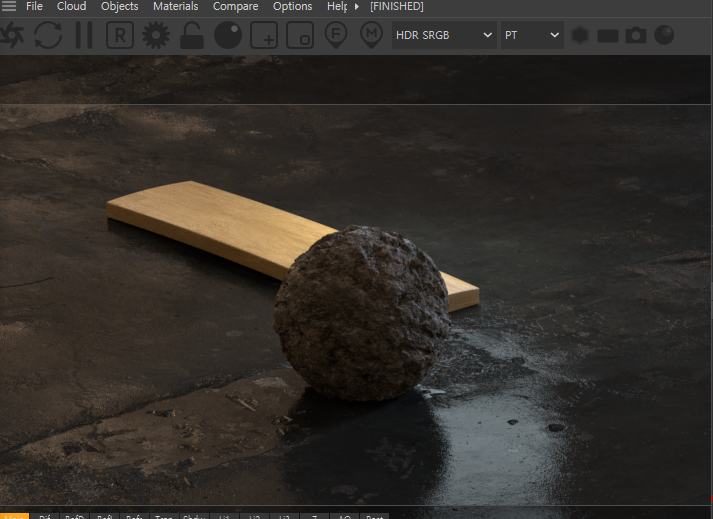This screenshot has height=519, width=713.
Task: Activate the pick material M pin
Action: (x=372, y=35)
